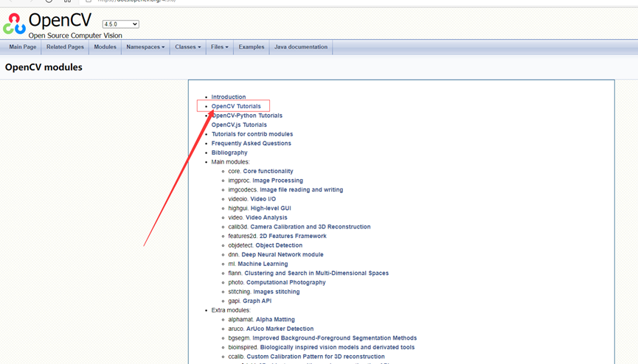
Task: Open the High-level GUI link
Action: point(271,209)
